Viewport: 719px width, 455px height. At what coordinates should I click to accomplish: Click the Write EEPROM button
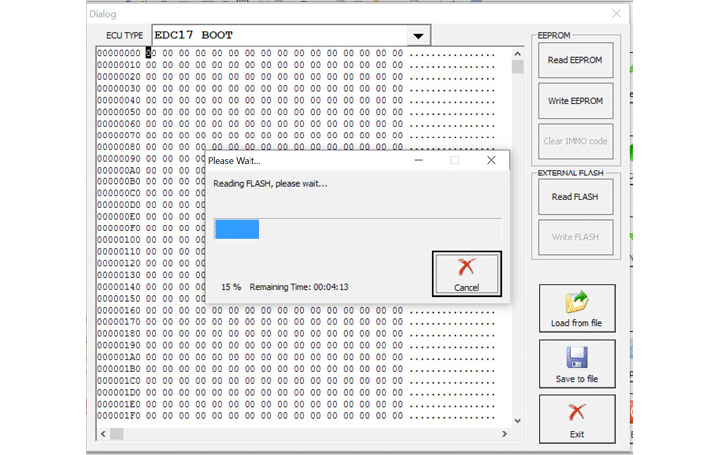[575, 101]
